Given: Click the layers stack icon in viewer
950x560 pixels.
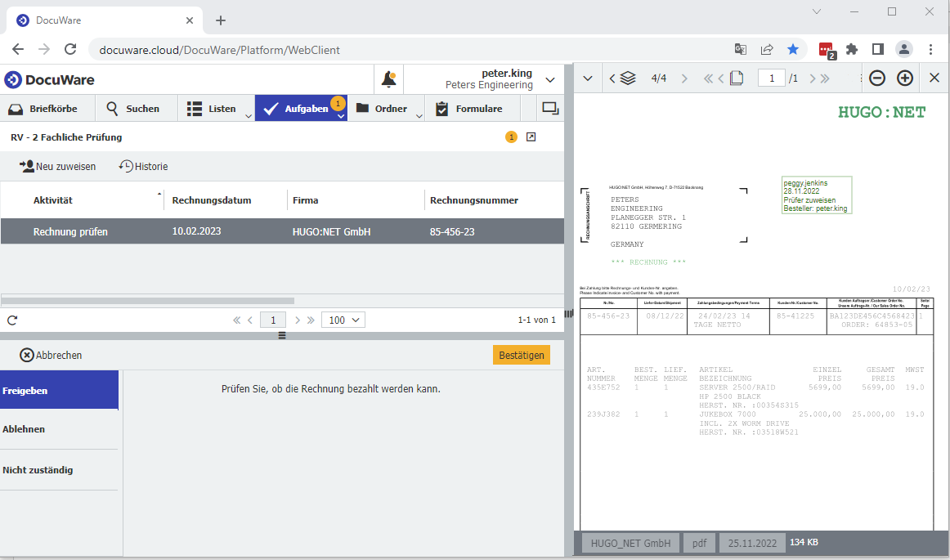Looking at the screenshot, I should (628, 78).
